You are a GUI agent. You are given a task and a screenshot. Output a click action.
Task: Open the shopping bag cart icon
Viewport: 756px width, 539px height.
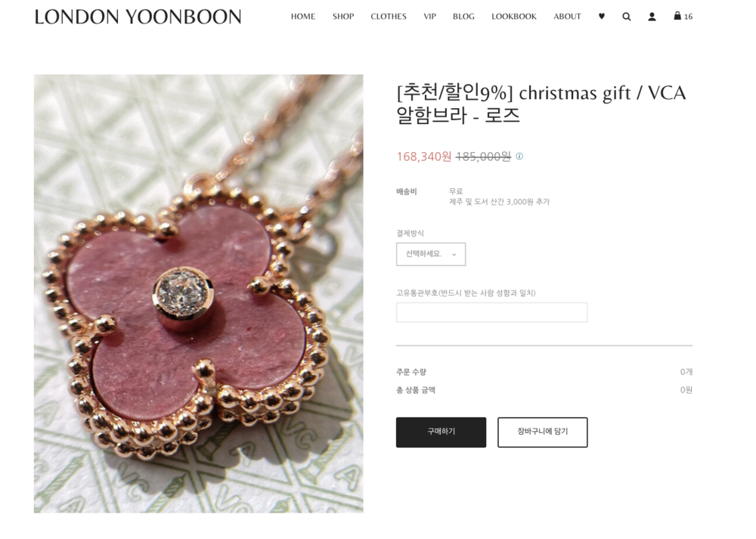677,16
